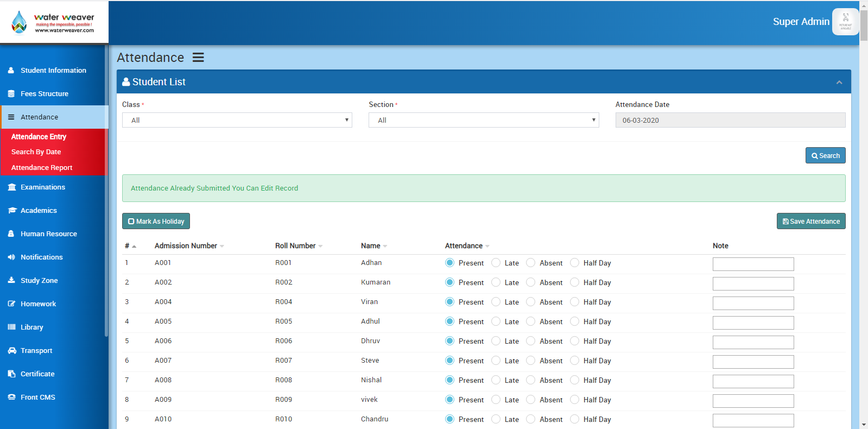Click the hamburger menu icon beside Attendance title
This screenshot has width=868, height=429.
[198, 58]
